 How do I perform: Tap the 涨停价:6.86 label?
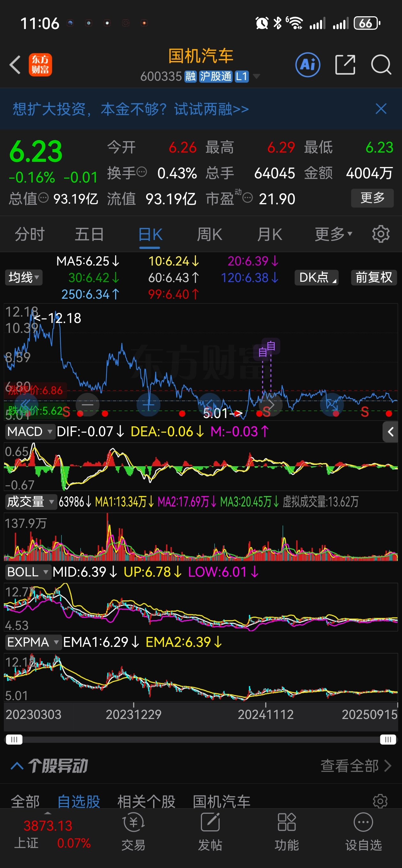35,390
